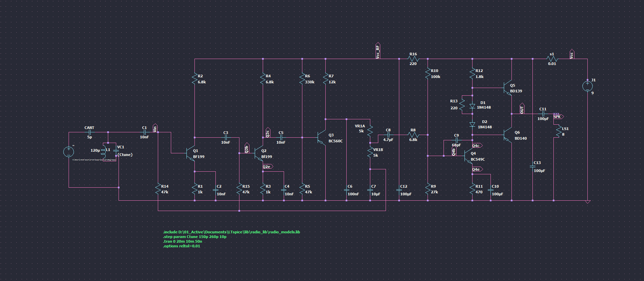
Task: Click the .tran 0 20m directive
Action: click(182, 241)
